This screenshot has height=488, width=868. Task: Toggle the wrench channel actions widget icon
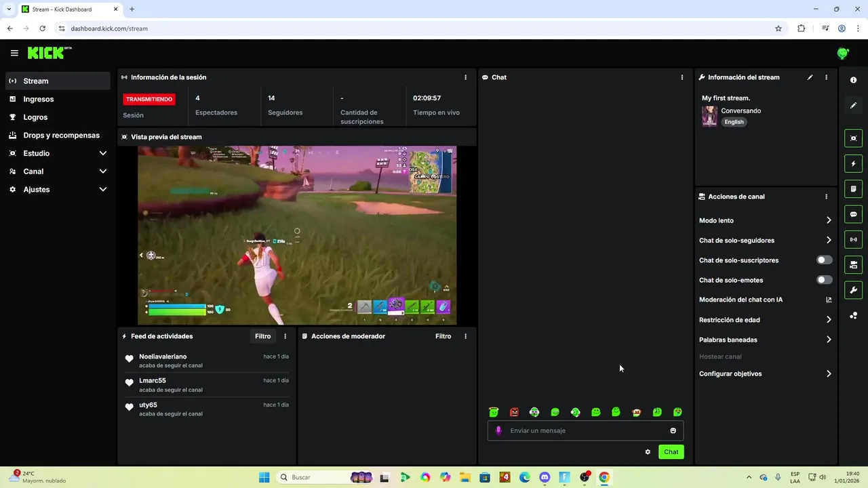tap(853, 290)
